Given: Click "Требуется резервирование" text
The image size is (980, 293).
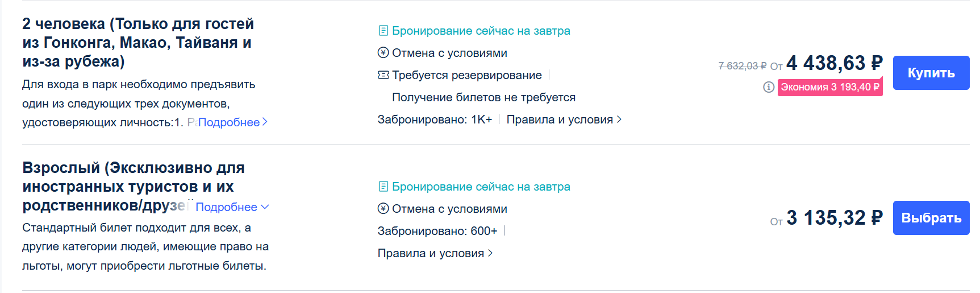Looking at the screenshot, I should coord(466,75).
